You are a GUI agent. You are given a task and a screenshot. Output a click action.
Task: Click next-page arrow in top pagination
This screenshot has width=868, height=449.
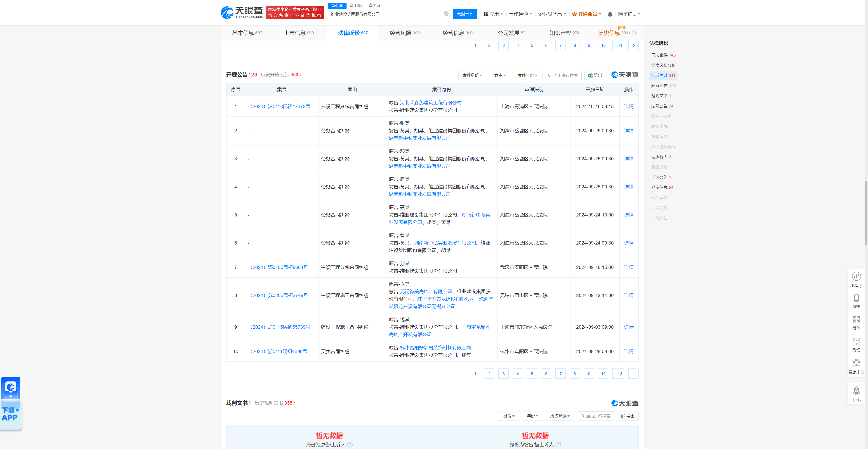(633, 45)
